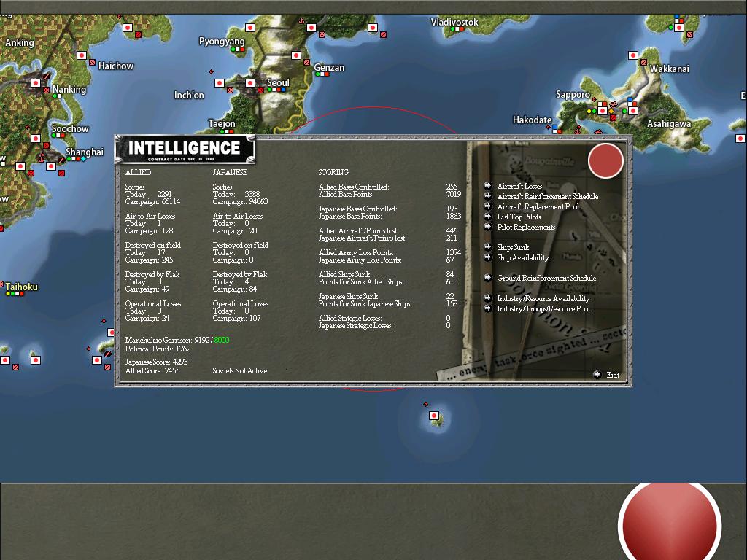The height and width of the screenshot is (560, 747).
Task: Click arrow icon beside List Top Pilots
Action: click(x=488, y=217)
